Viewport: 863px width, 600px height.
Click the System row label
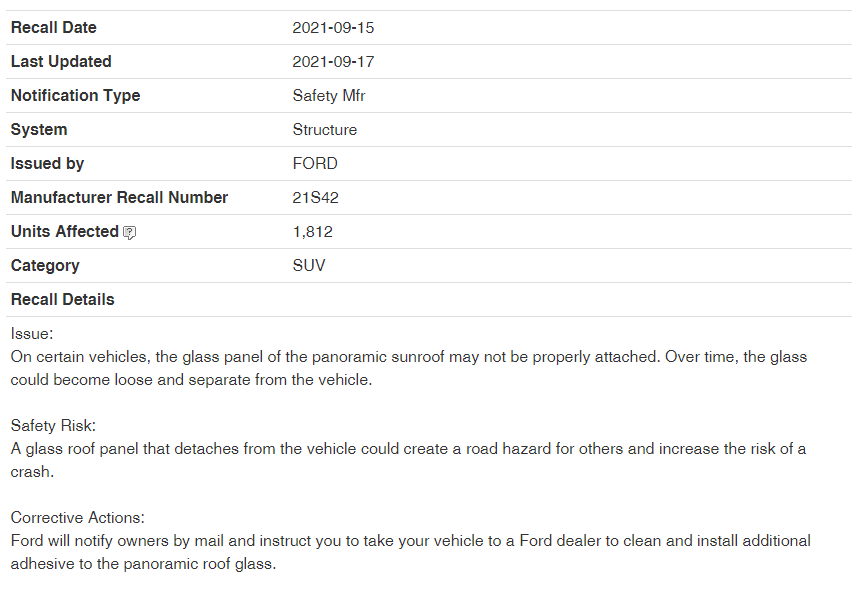(x=39, y=130)
